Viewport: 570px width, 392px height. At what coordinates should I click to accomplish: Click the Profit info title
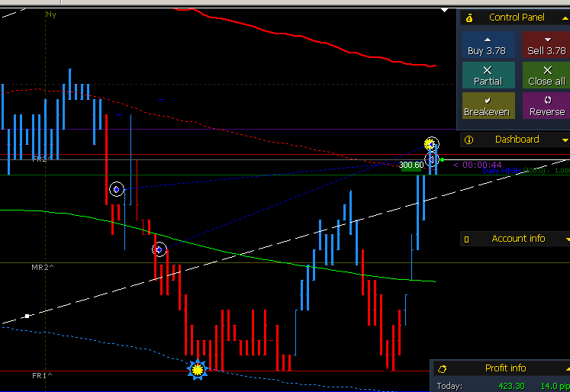coord(505,368)
